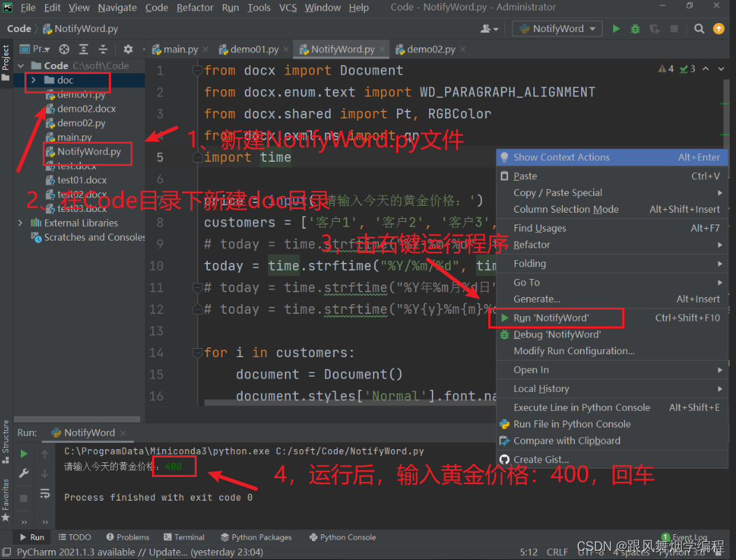The width and height of the screenshot is (736, 560).
Task: Click Paste in context menu
Action: [x=612, y=176]
